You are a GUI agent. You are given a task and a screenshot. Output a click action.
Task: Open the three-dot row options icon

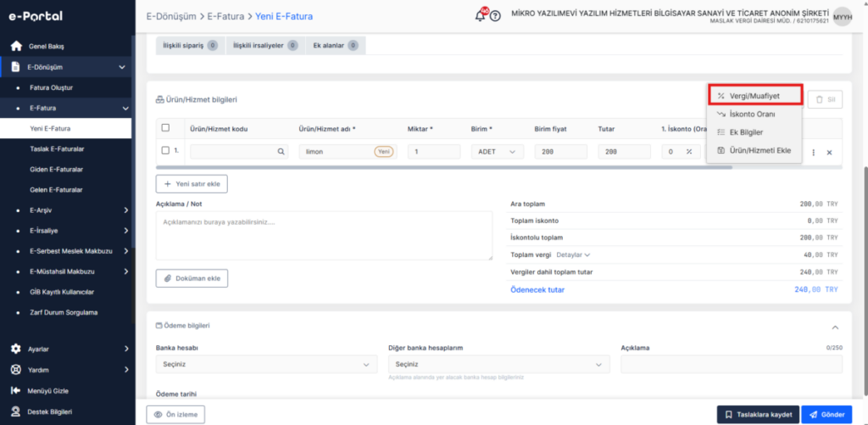813,153
